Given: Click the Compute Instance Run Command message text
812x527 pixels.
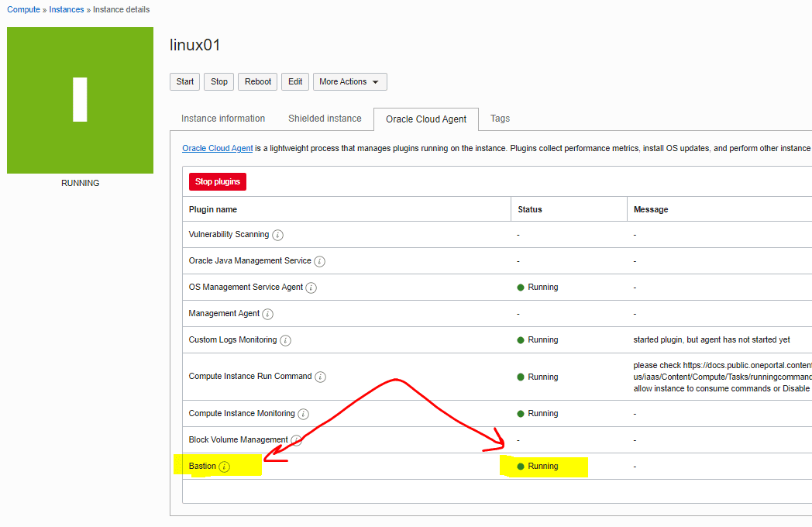Looking at the screenshot, I should click(x=722, y=377).
